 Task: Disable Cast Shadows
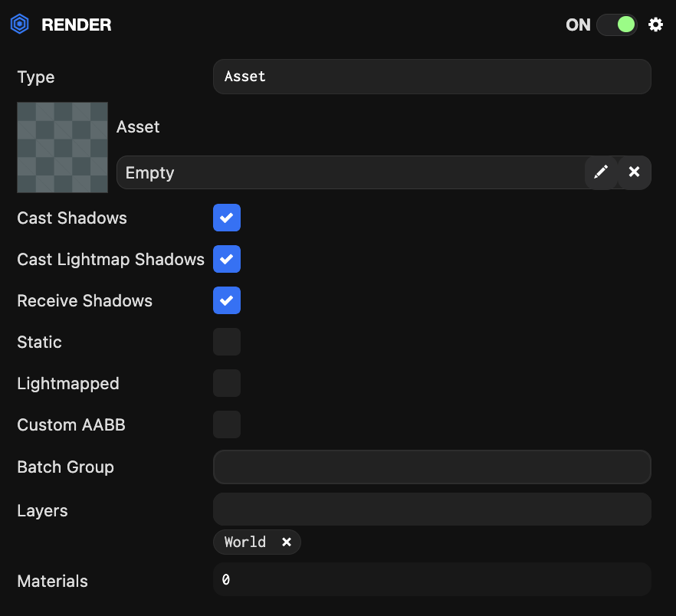tap(227, 218)
